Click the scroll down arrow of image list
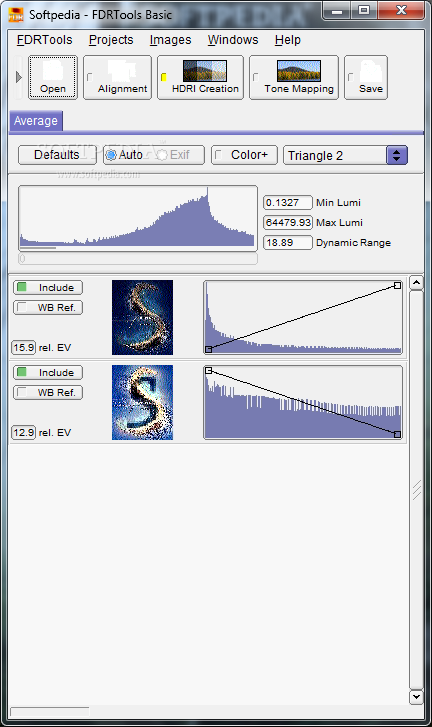The width and height of the screenshot is (432, 727). [x=416, y=697]
